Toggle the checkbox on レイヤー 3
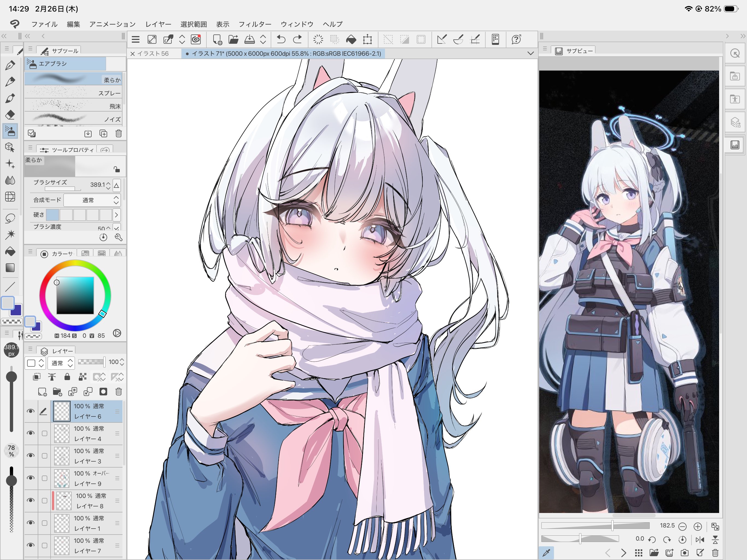747x560 pixels. point(44,456)
